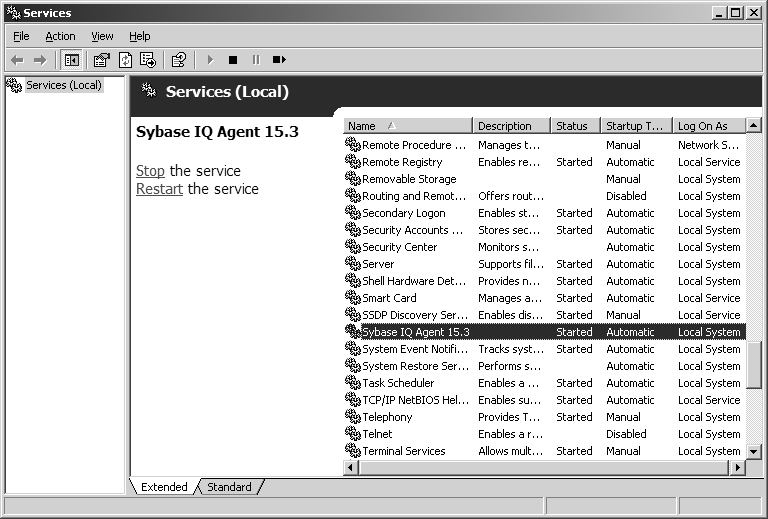Click gear icon of Smart Card service

[x=353, y=298]
